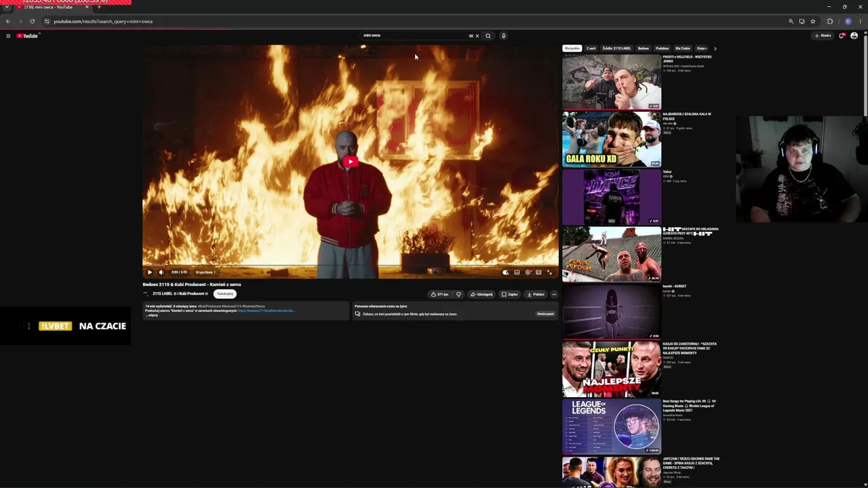
Task: Select the 'Dla Ciebie' filter chip
Action: 683,49
